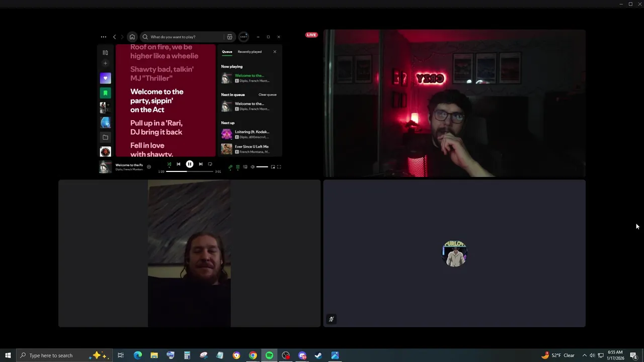Go back in Spotify navigation
This screenshot has width=644, height=362.
click(x=114, y=37)
